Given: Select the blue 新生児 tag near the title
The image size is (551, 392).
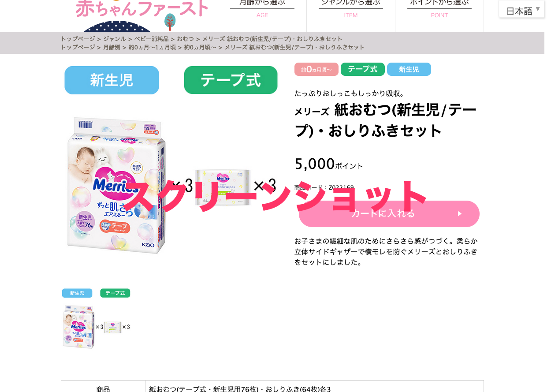Looking at the screenshot, I should point(409,69).
